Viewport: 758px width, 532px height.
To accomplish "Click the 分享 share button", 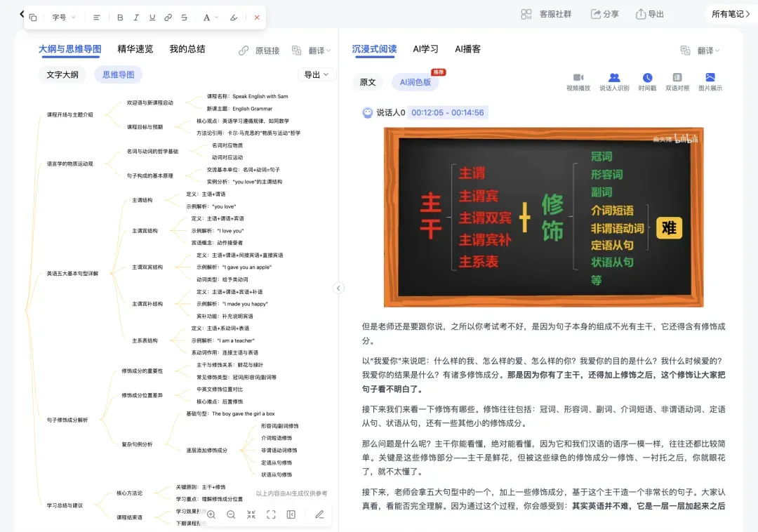I will coord(605,14).
